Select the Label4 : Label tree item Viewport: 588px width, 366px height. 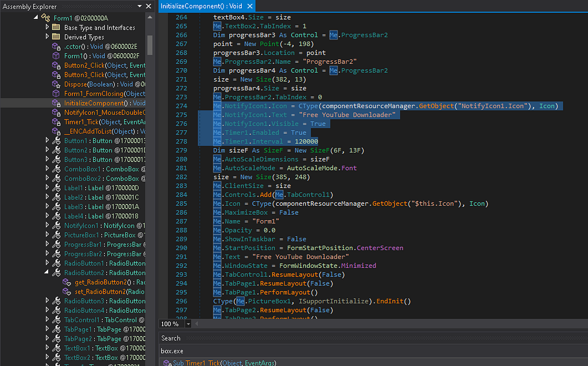click(x=101, y=216)
